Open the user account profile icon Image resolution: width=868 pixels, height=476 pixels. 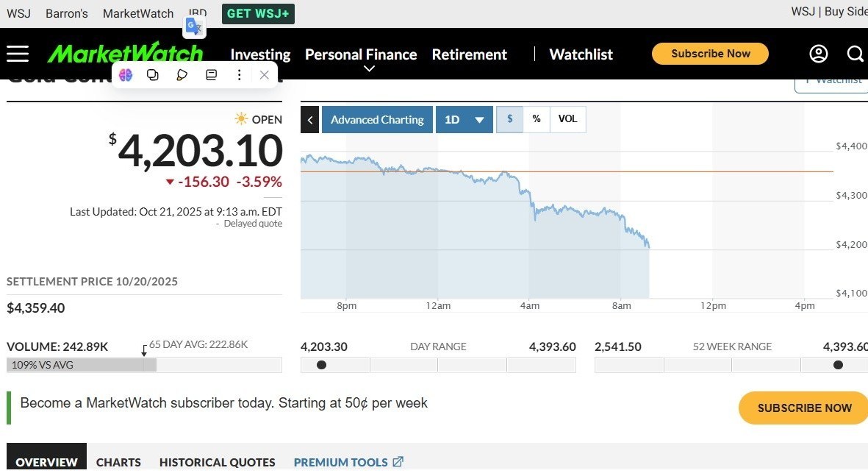(819, 54)
